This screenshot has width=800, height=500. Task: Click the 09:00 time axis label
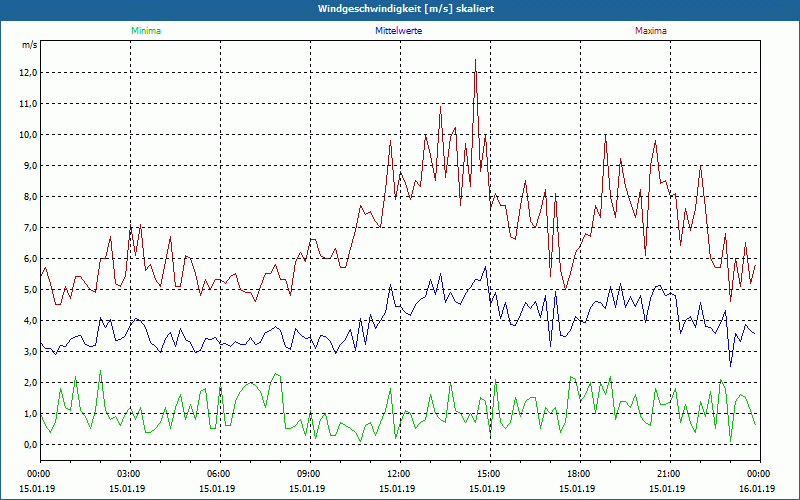click(x=310, y=473)
